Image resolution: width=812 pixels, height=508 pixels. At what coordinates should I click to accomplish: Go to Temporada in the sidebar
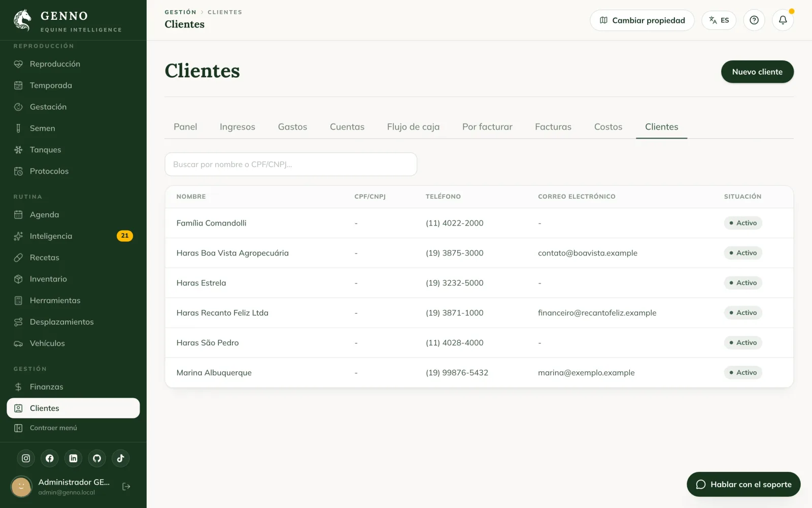click(x=73, y=85)
